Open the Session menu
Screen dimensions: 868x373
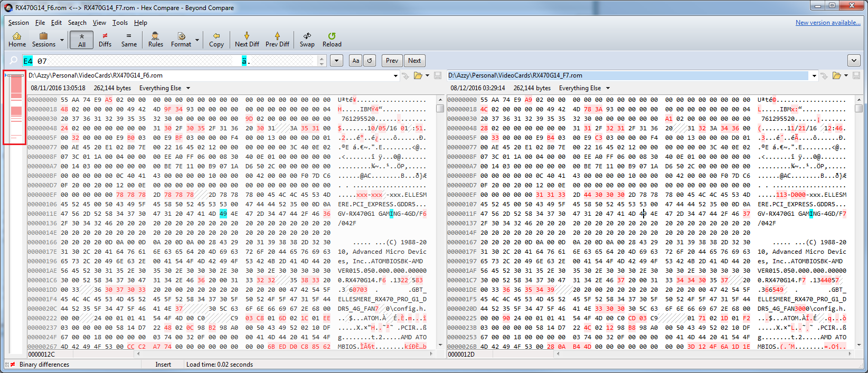(x=18, y=23)
